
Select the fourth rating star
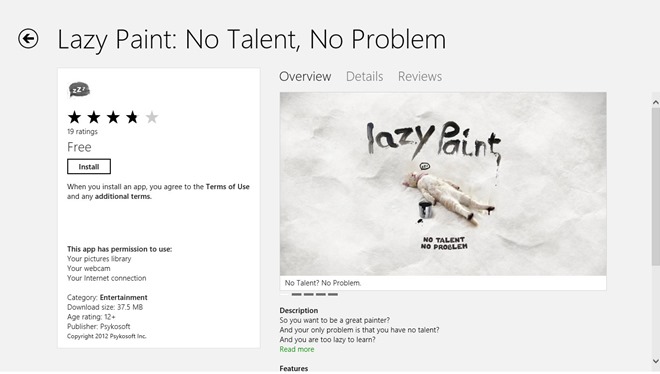[x=132, y=117]
